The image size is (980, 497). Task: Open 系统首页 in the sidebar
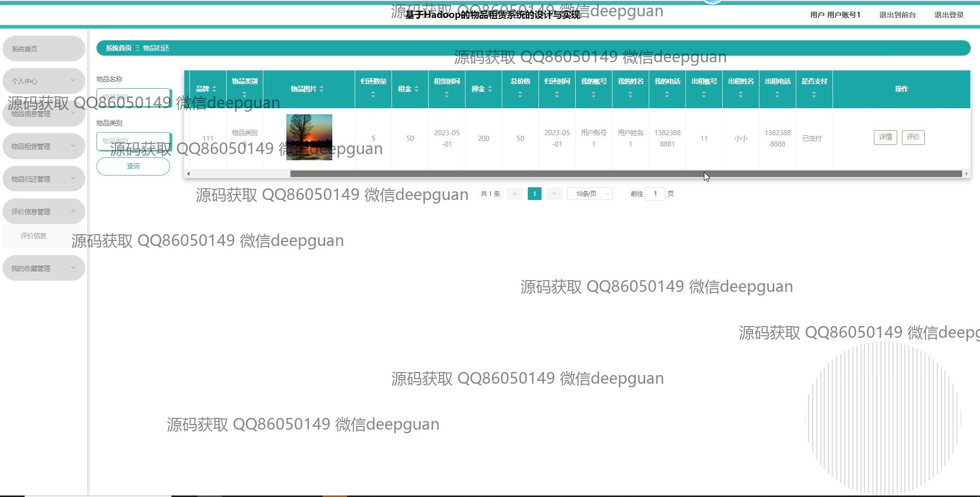(x=44, y=48)
